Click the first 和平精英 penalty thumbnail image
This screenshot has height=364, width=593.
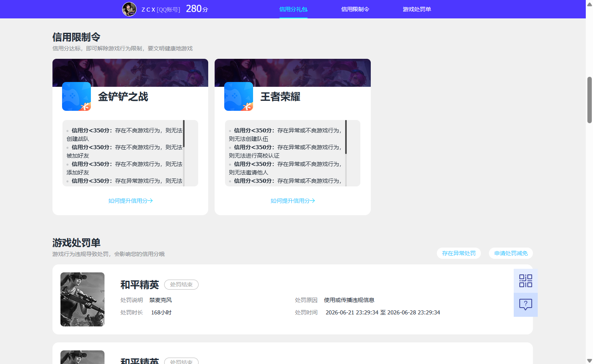coord(82,299)
